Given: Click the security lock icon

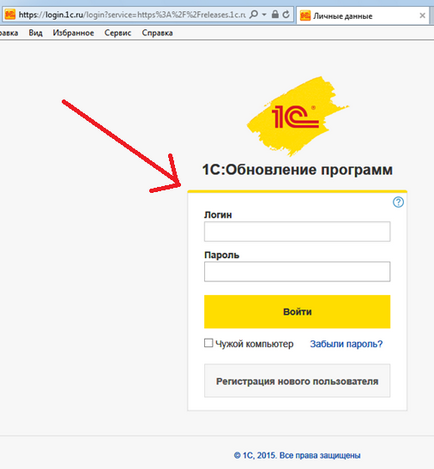Looking at the screenshot, I should 275,14.
